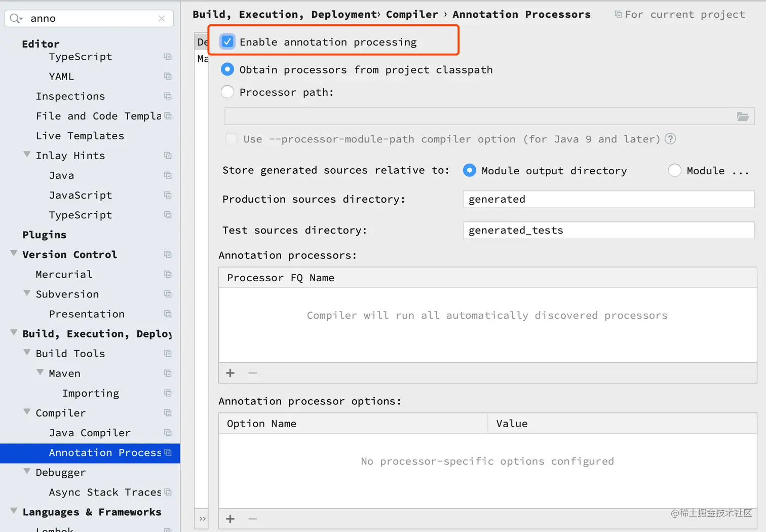Click the search magnifier icon
Image resolution: width=766 pixels, height=532 pixels.
tap(15, 19)
